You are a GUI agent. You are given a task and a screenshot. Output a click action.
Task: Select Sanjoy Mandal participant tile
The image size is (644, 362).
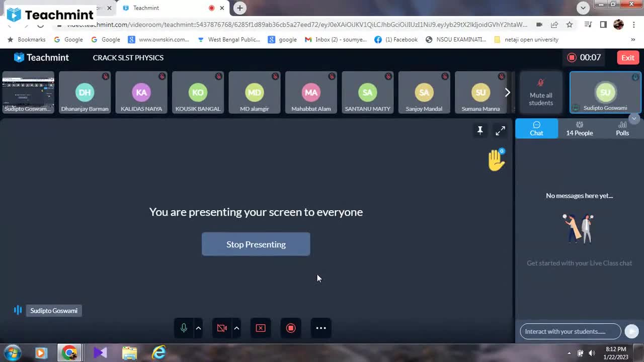coord(424,92)
